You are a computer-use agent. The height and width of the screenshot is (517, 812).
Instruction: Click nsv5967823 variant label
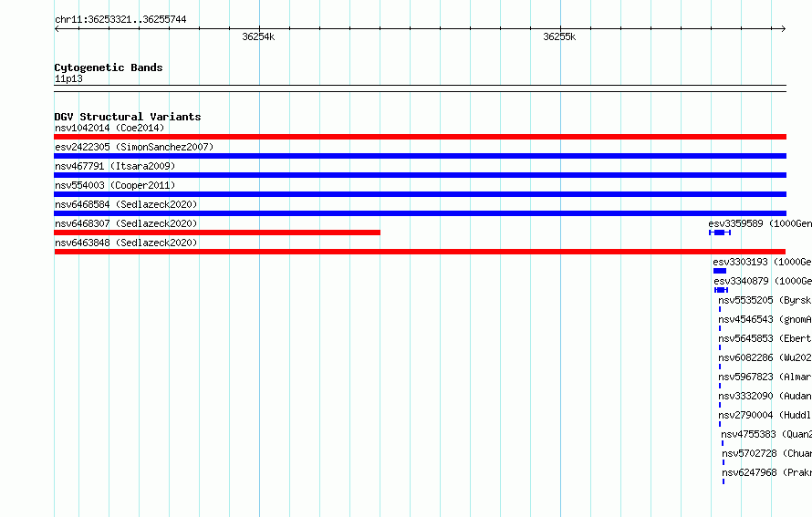point(765,377)
